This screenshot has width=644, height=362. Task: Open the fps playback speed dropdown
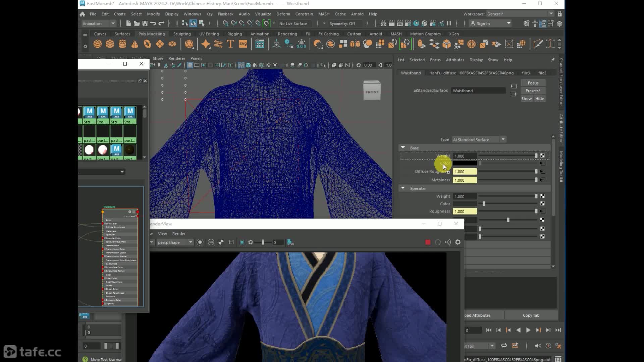[x=480, y=346]
